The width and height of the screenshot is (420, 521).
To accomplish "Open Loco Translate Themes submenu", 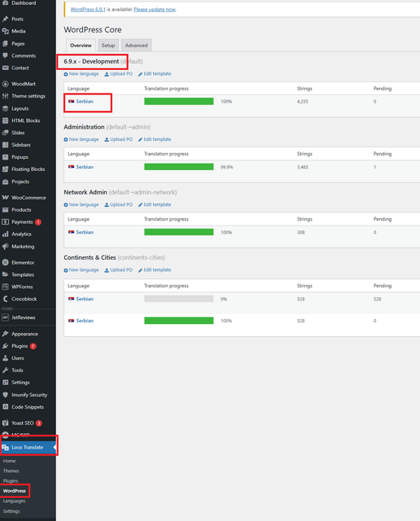I will 11,471.
